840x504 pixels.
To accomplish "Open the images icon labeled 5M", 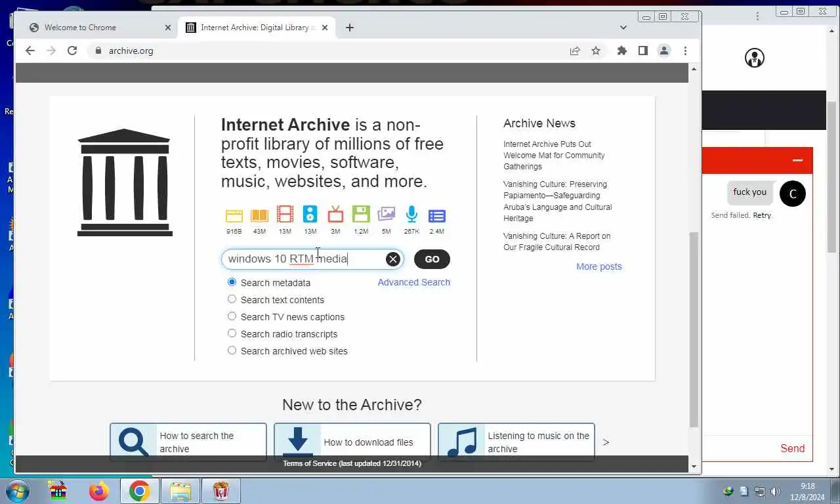I will point(387,215).
